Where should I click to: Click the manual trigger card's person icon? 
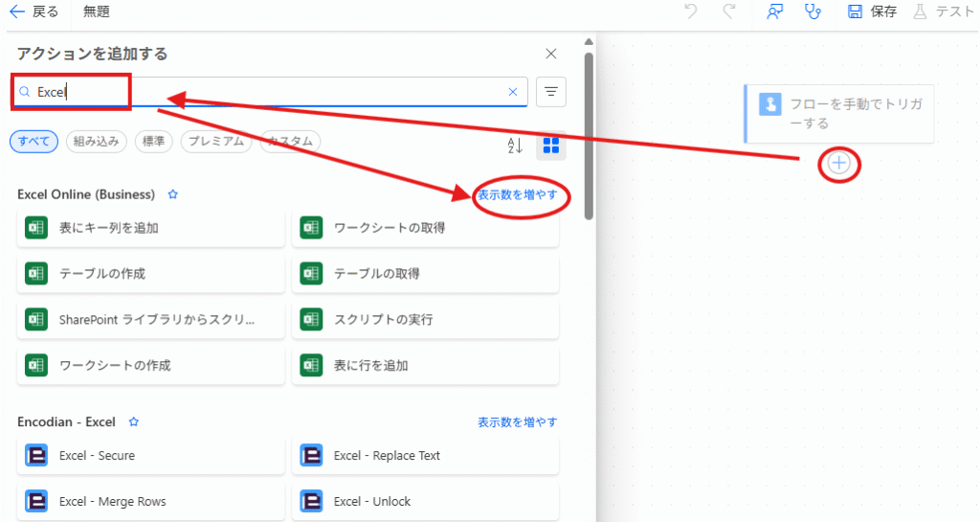click(x=770, y=103)
